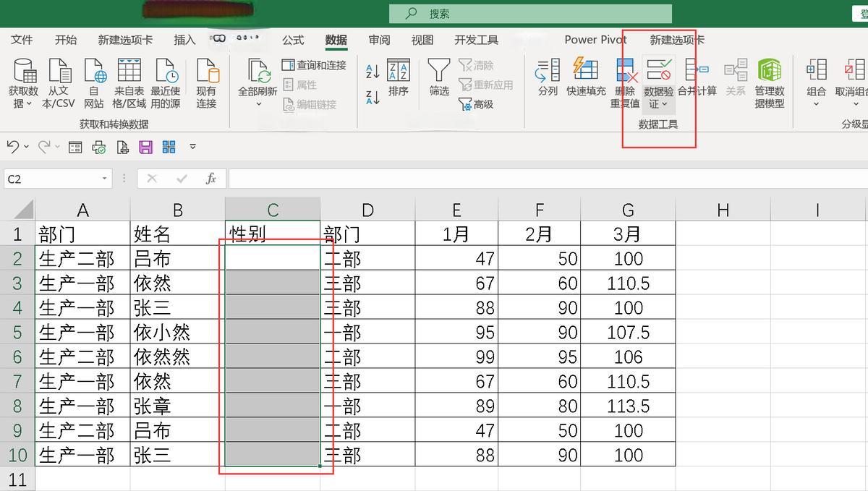Click 查询和连接 button
Viewport: 868px width, 491px height.
(315, 65)
